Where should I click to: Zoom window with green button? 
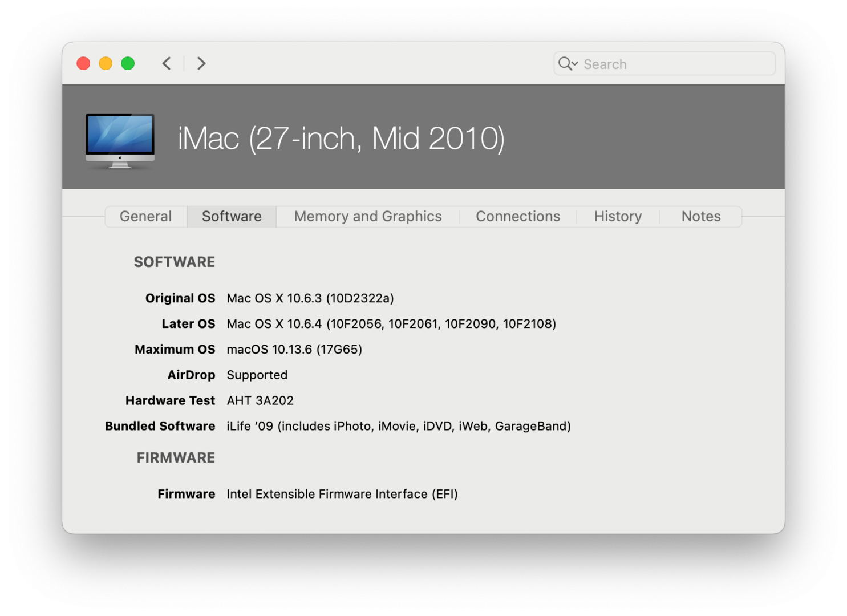tap(128, 63)
